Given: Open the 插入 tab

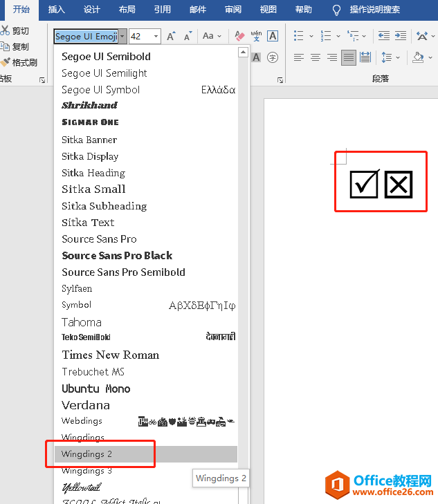Looking at the screenshot, I should coord(56,10).
